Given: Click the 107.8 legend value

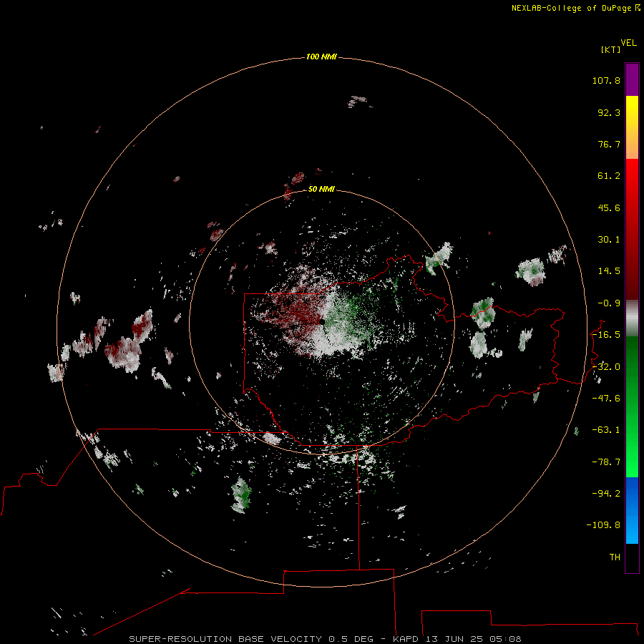Looking at the screenshot, I should [606, 80].
